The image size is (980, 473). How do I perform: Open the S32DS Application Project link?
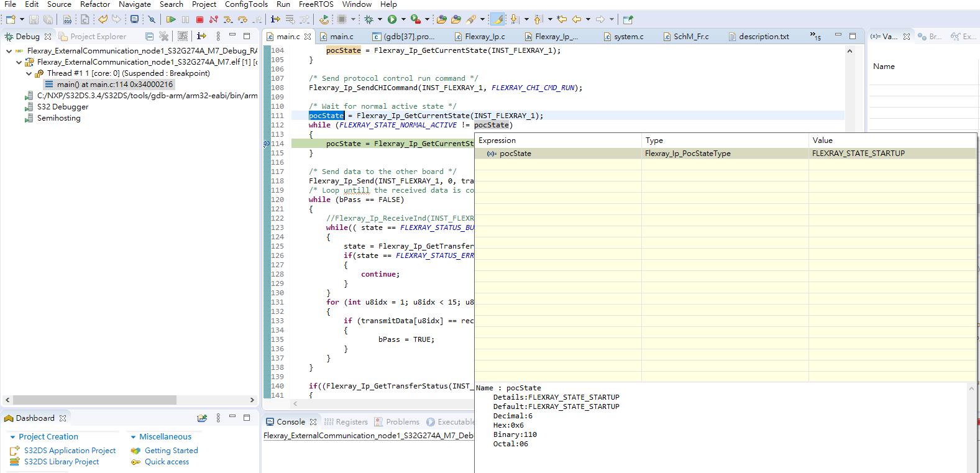coord(70,451)
